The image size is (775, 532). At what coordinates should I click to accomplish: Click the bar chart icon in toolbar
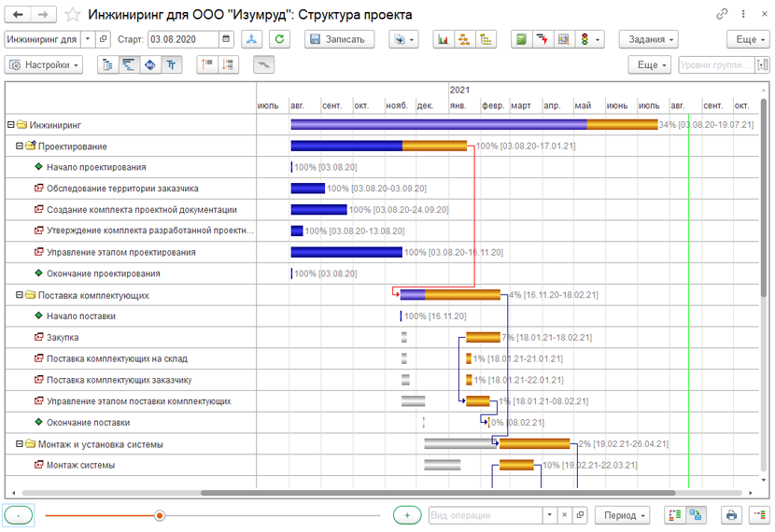pyautogui.click(x=444, y=39)
